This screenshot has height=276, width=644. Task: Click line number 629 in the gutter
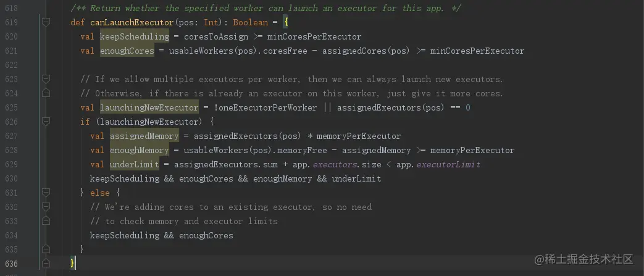tap(11, 164)
